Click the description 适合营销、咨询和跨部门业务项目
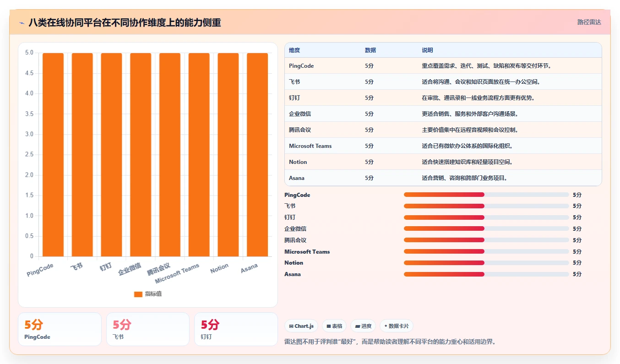The width and height of the screenshot is (620, 364). (464, 178)
